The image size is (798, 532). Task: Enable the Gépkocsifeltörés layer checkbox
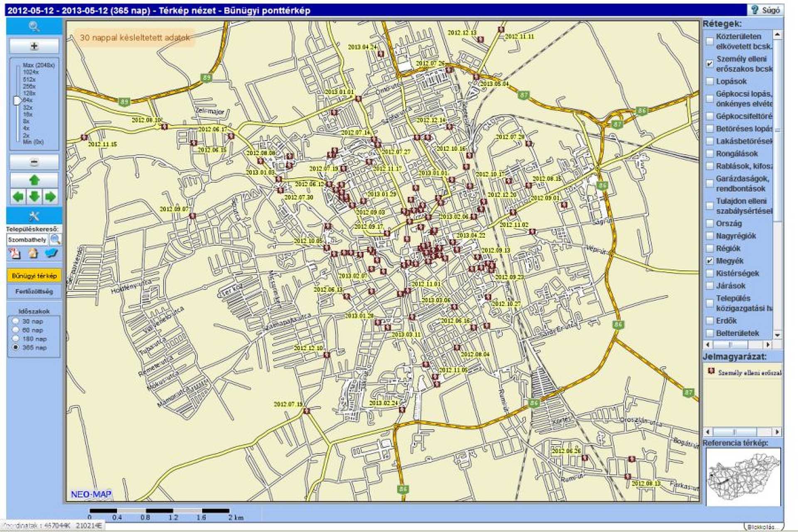pyautogui.click(x=710, y=116)
